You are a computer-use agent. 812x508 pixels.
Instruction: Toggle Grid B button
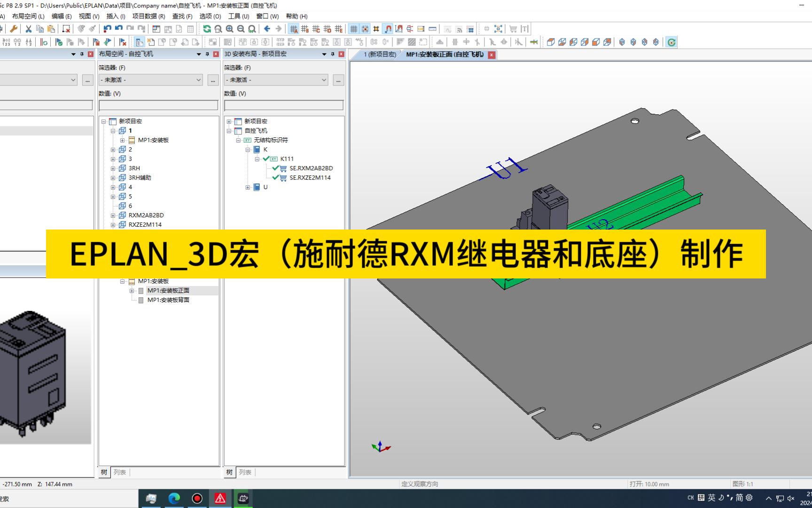pos(305,29)
